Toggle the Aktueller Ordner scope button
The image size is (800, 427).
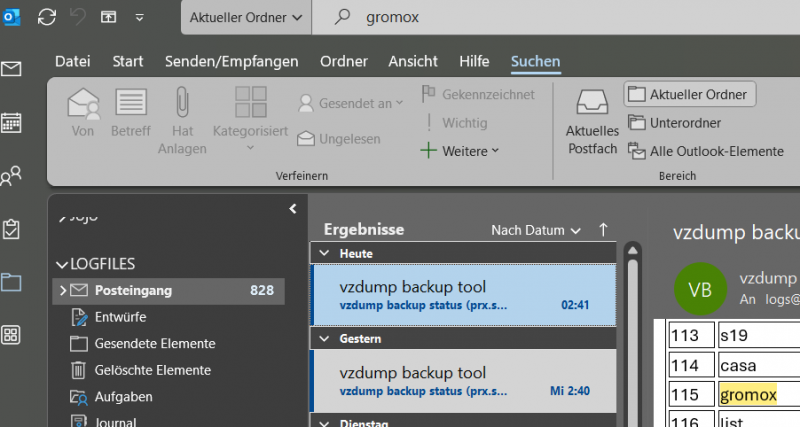[x=690, y=94]
